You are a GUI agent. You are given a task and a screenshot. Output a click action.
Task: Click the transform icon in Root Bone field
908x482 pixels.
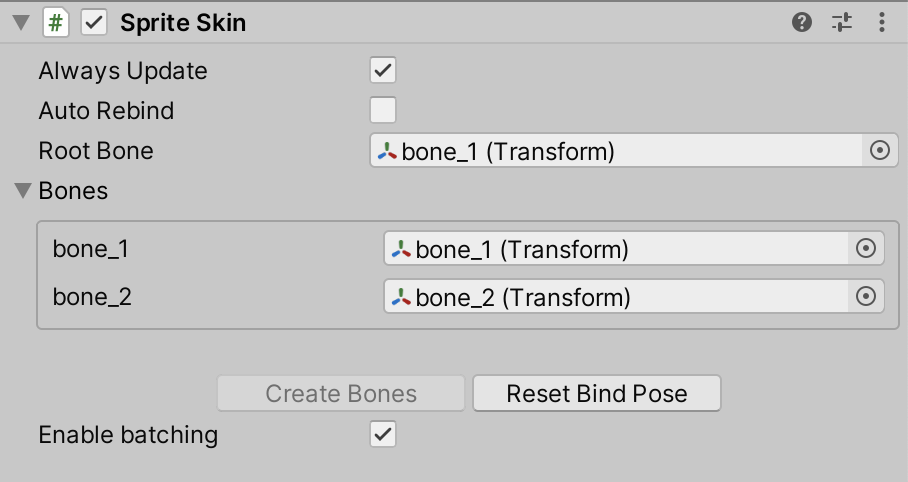click(387, 151)
